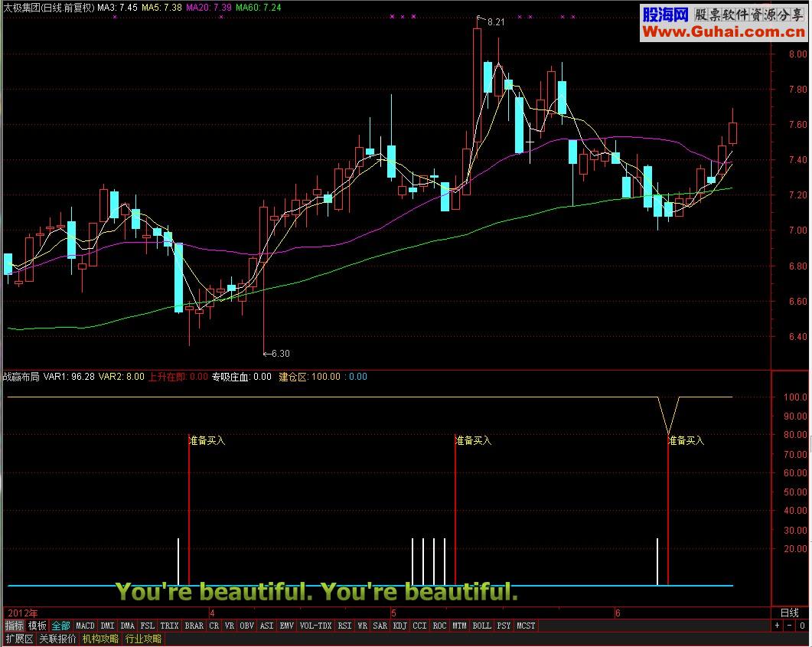
Task: Display the MCST indicator
Action: pyautogui.click(x=526, y=626)
